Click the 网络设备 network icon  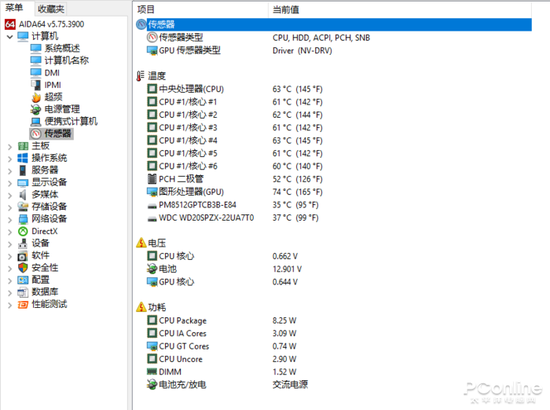(x=23, y=219)
